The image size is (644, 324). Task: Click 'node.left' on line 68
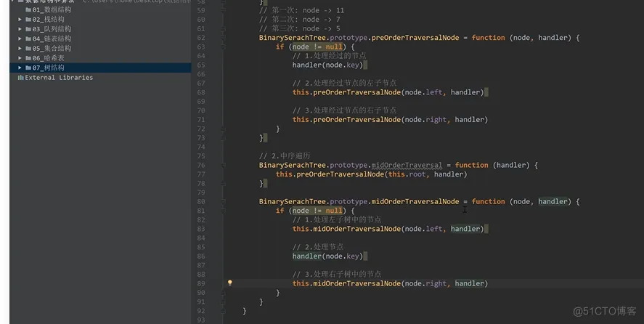(x=423, y=92)
